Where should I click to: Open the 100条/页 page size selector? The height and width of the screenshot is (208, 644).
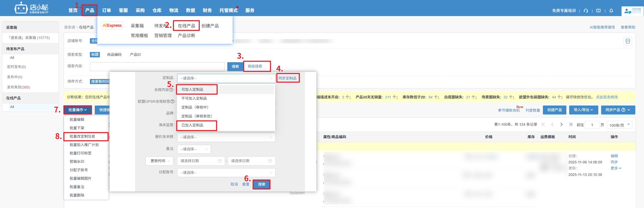(x=619, y=125)
